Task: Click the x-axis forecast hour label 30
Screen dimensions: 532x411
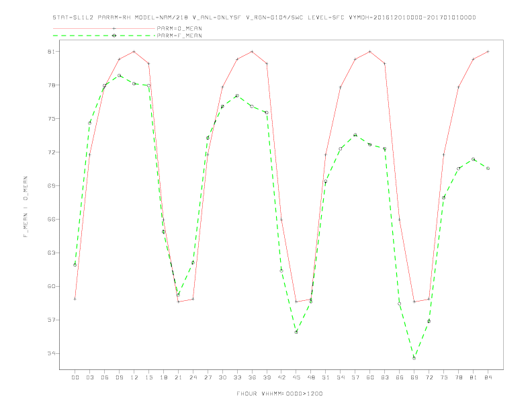Action: pyautogui.click(x=222, y=377)
